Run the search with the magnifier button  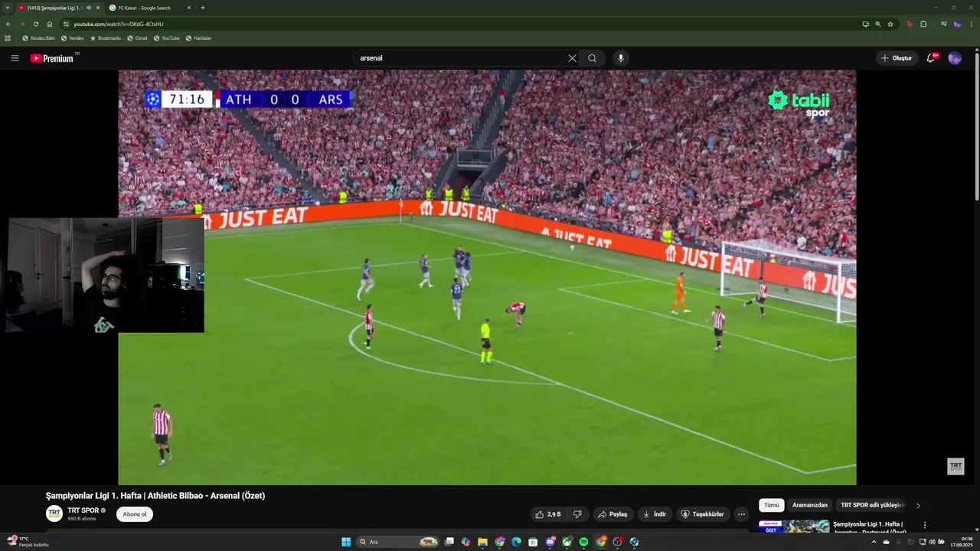pos(592,58)
